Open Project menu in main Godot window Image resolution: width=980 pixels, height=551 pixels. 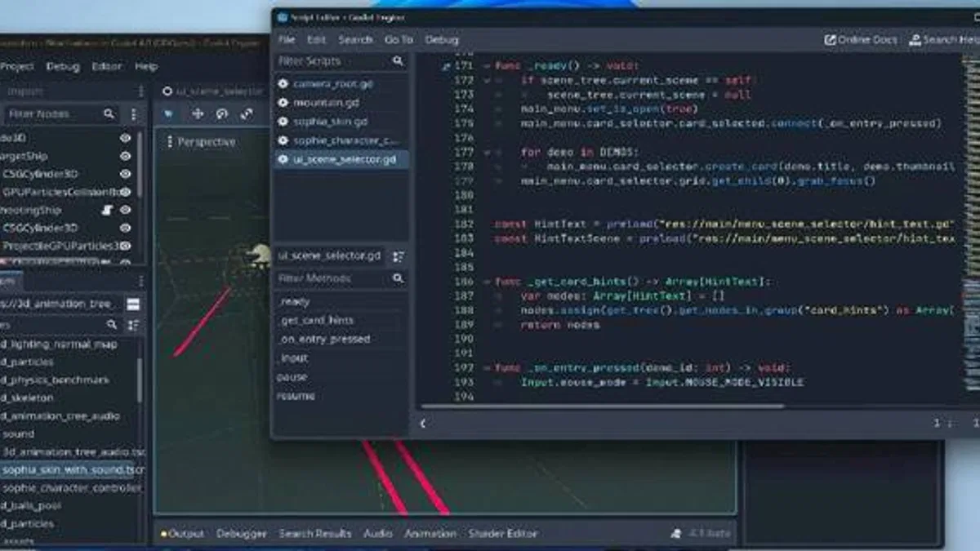click(x=16, y=67)
